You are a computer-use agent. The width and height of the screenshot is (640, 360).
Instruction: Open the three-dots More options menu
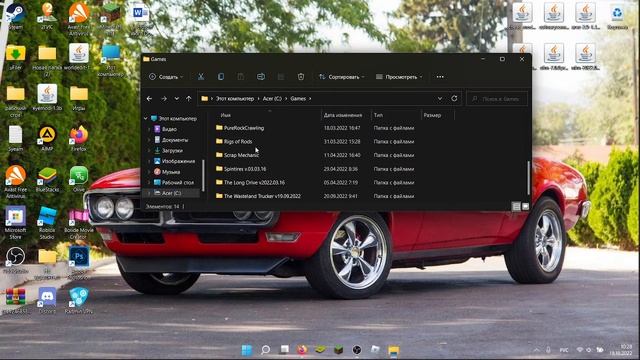(x=440, y=77)
